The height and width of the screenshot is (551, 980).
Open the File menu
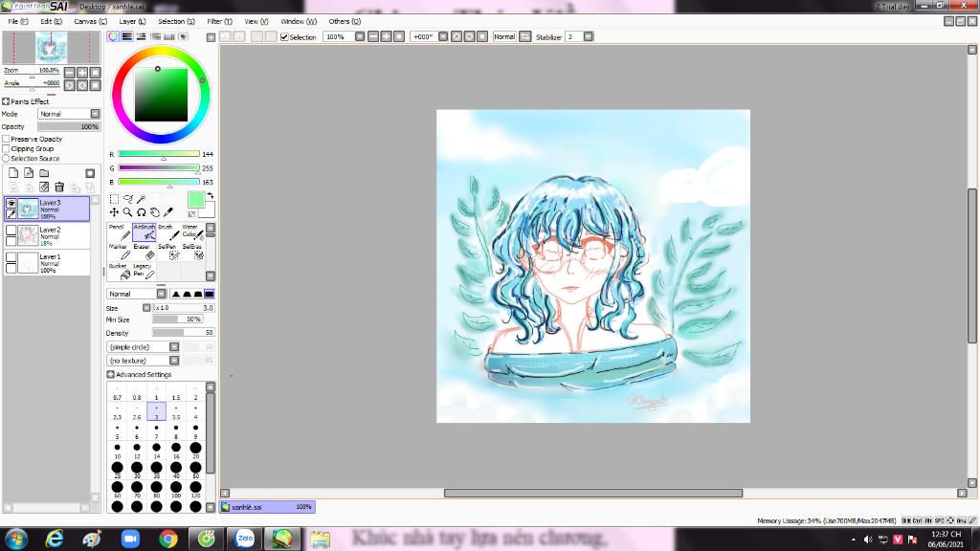pos(17,21)
